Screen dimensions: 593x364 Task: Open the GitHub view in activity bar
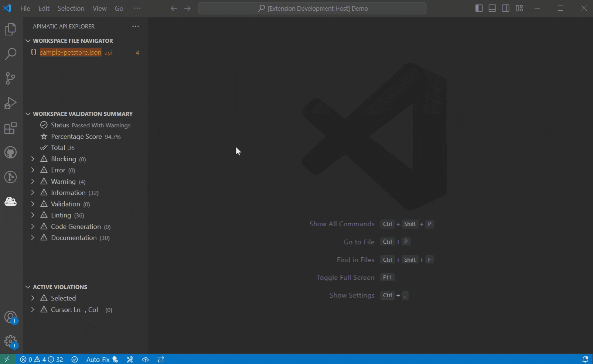pos(10,152)
